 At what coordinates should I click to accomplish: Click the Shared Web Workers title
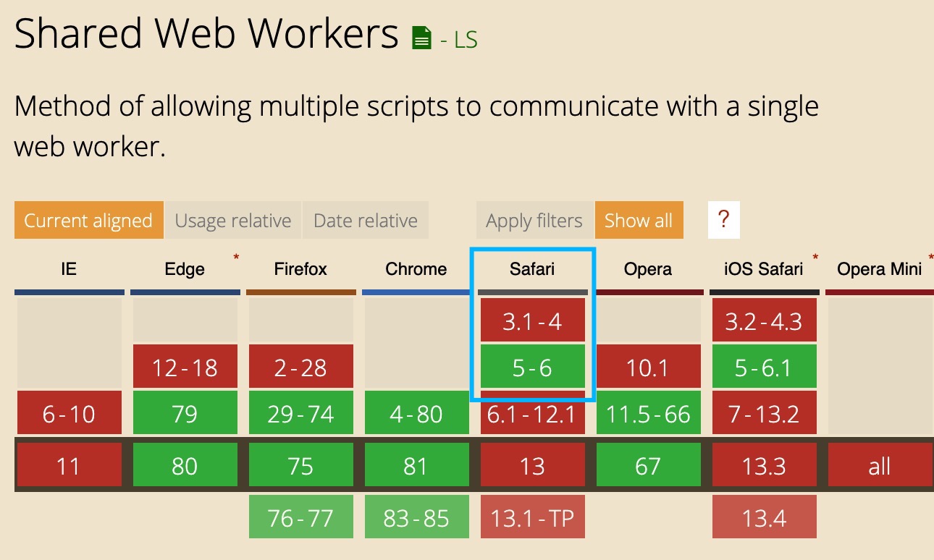(206, 33)
